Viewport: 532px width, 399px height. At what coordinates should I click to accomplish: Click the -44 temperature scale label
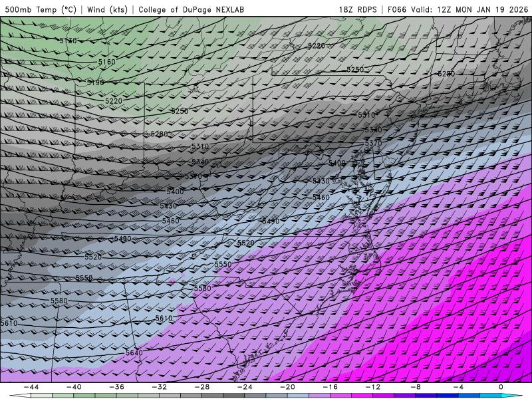(x=31, y=387)
